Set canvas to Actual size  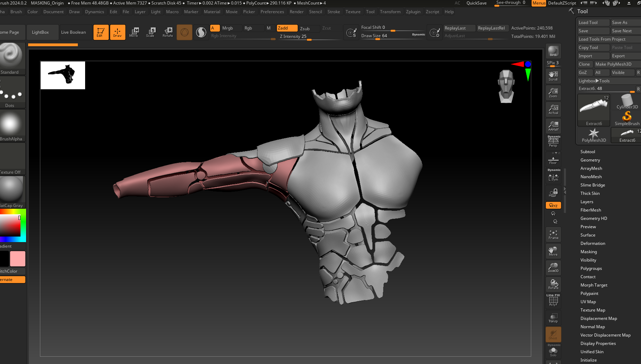pos(553,109)
